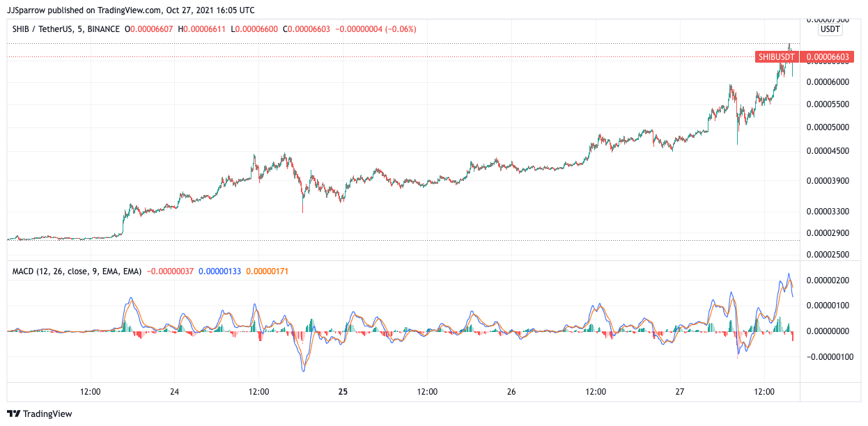868x426 pixels.
Task: Click the 0.00000000 MACD axis label
Action: coord(827,331)
